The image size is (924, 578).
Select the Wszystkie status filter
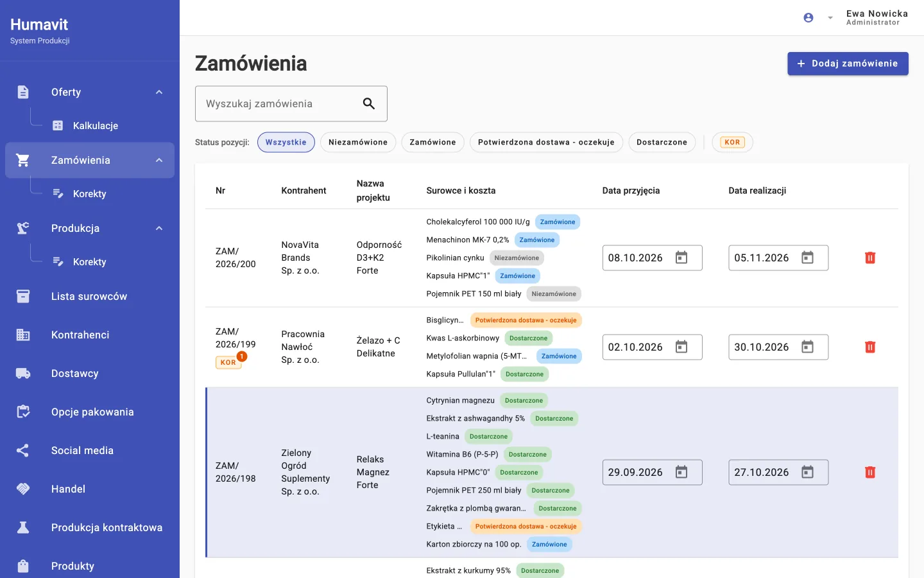pos(286,142)
